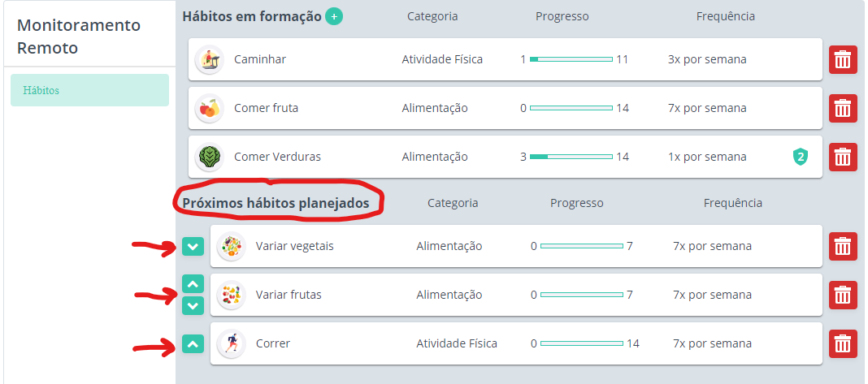This screenshot has width=868, height=384.
Task: Delete the Variar frutas planned habit
Action: point(843,295)
